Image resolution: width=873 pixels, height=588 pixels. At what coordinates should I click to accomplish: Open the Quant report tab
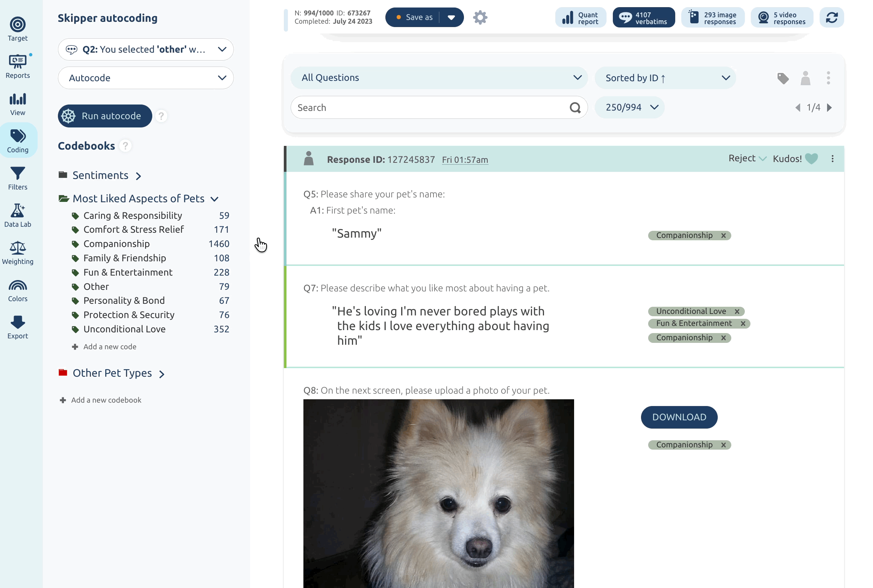tap(580, 17)
